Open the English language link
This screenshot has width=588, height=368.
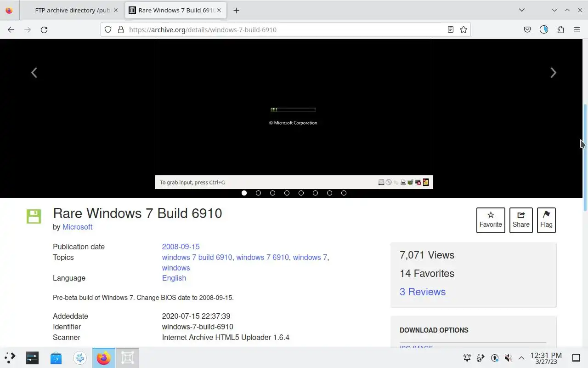174,278
